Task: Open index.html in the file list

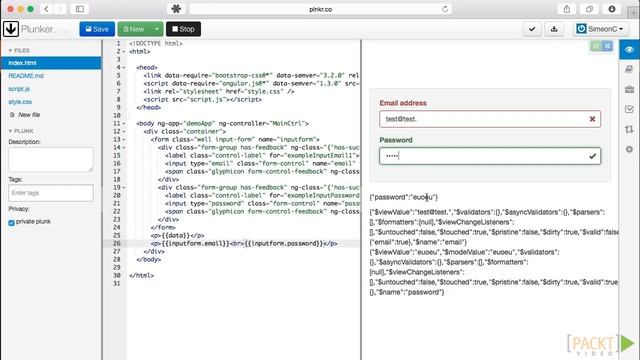Action: pos(51,63)
